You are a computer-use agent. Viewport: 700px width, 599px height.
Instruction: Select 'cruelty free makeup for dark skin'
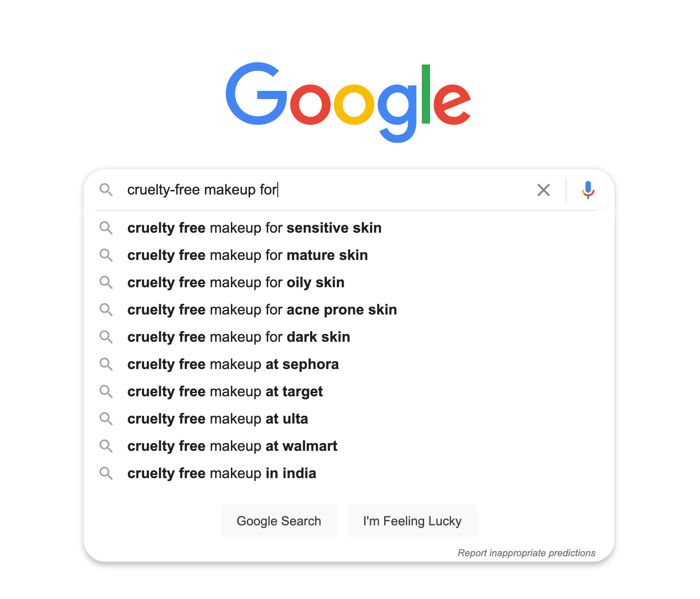[238, 337]
